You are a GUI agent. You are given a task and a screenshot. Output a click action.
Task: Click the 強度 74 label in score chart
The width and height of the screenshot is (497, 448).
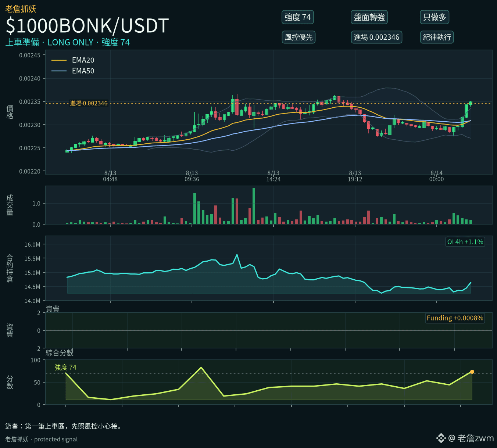[x=65, y=368]
